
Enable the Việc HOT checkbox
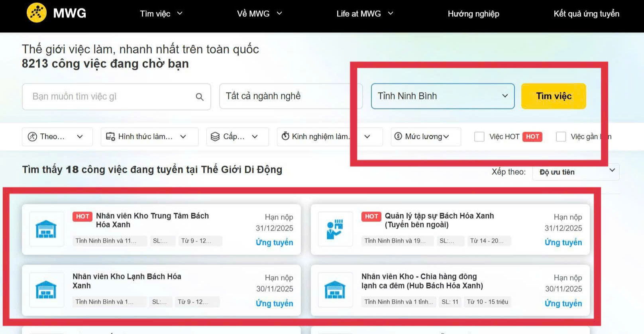coord(479,137)
